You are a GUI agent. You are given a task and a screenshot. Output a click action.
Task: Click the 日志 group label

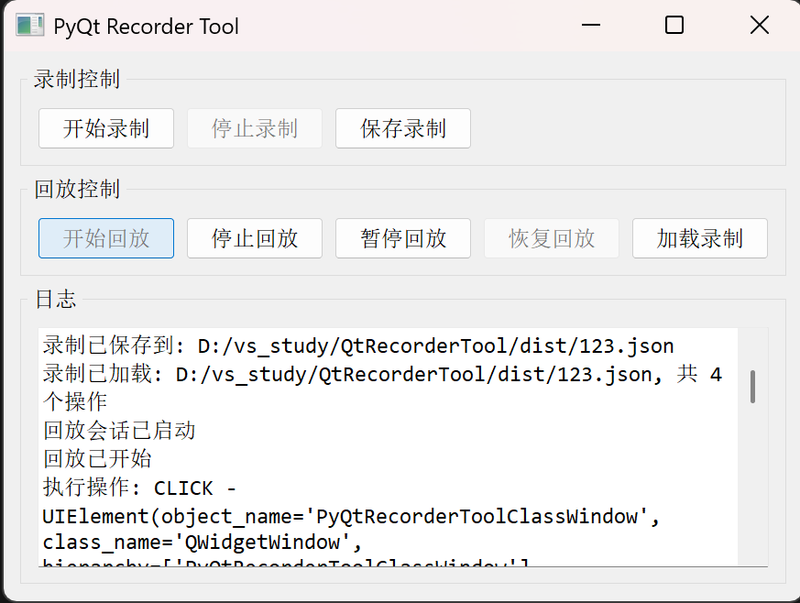[55, 299]
